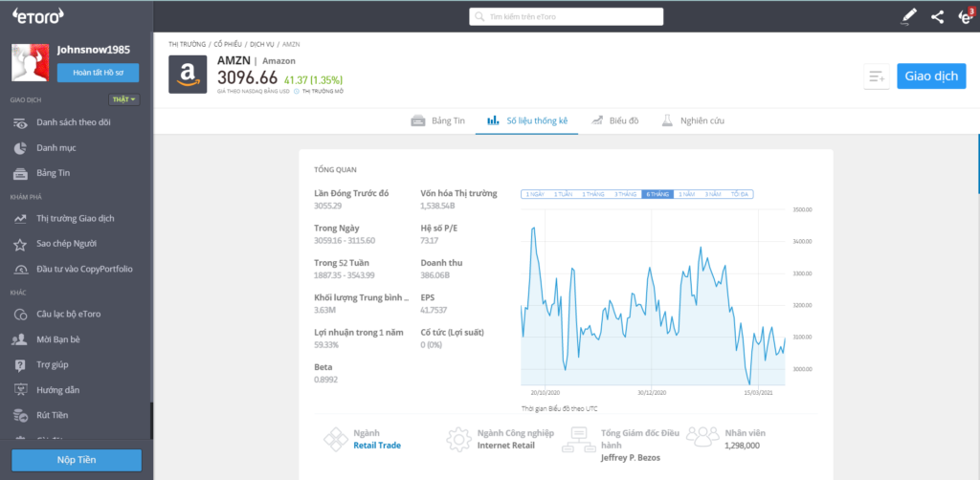Select the 1 TUẦN chart range
The height and width of the screenshot is (480, 980).
click(563, 194)
